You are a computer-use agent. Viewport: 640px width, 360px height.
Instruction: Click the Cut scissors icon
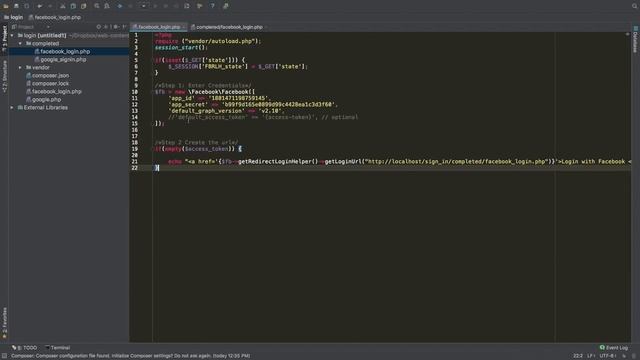point(63,6)
